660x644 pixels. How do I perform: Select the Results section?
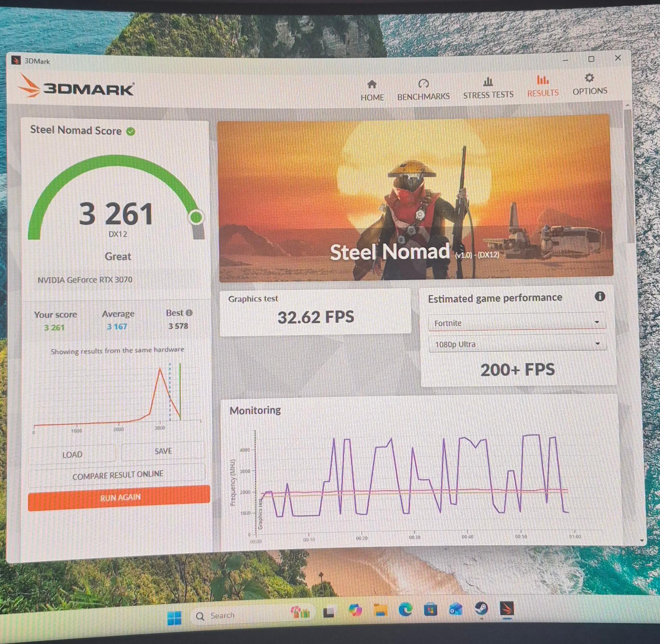point(542,86)
